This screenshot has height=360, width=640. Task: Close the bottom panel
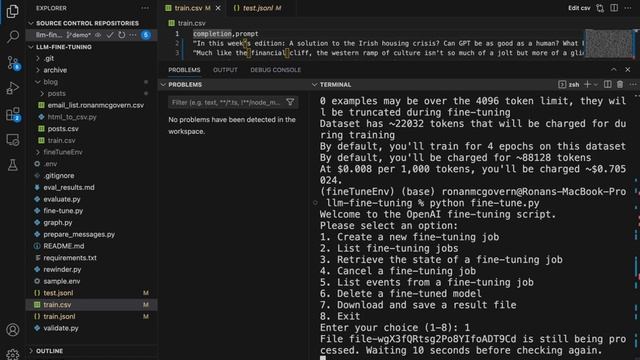[x=628, y=70]
